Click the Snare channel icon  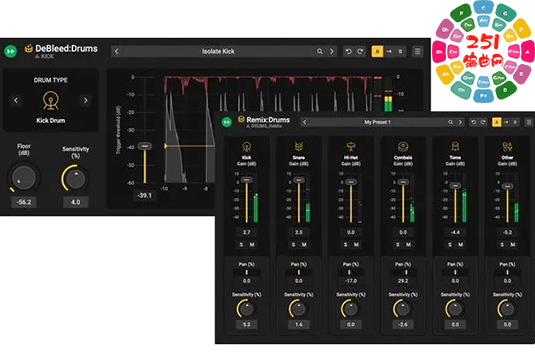[299, 146]
